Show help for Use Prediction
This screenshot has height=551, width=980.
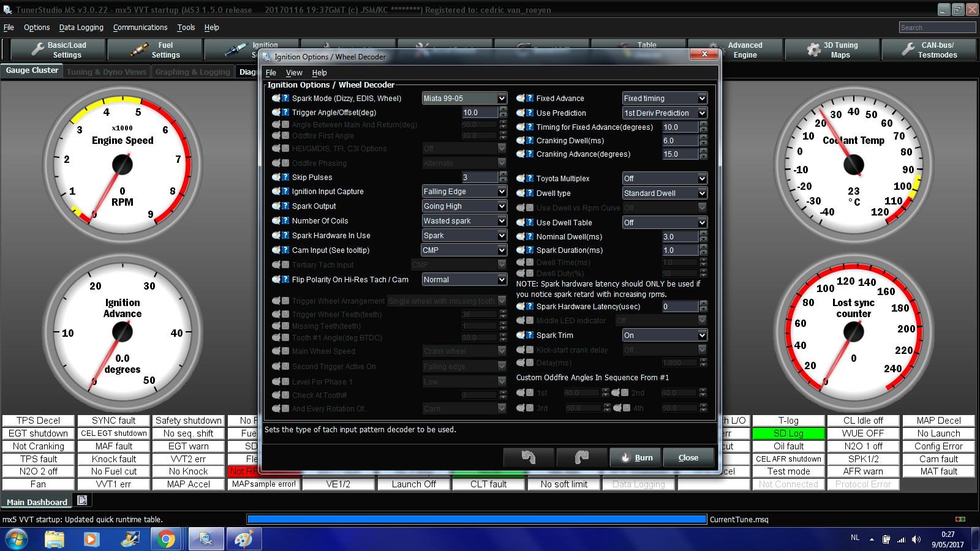pyautogui.click(x=530, y=113)
